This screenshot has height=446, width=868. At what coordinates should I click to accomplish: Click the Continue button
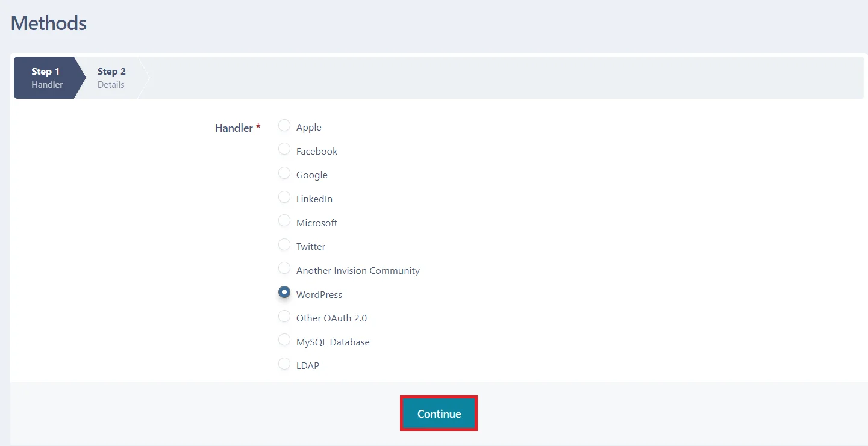click(439, 413)
